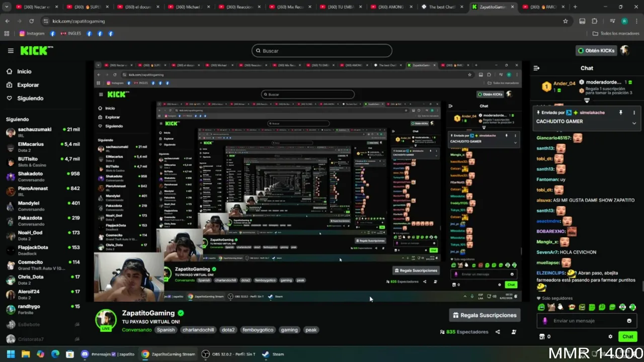Bookmark this page with star icon
644x362 pixels.
tap(566, 21)
